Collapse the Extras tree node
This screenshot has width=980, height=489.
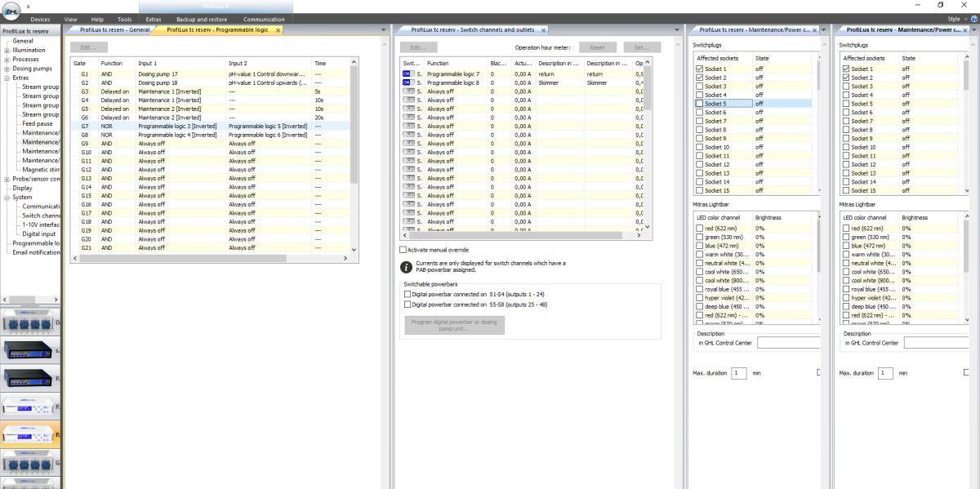(x=7, y=78)
